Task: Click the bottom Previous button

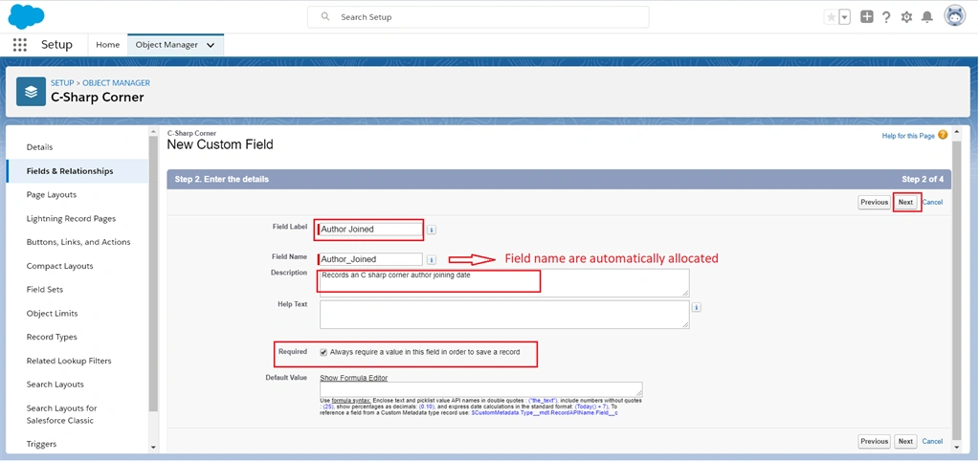Action: pyautogui.click(x=874, y=441)
